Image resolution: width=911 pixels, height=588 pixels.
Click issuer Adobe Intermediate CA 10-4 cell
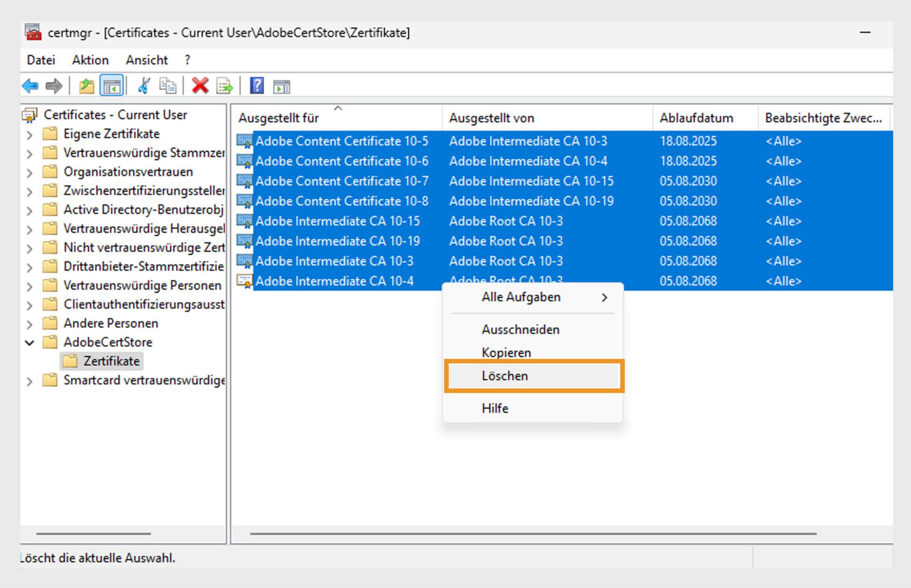point(528,161)
